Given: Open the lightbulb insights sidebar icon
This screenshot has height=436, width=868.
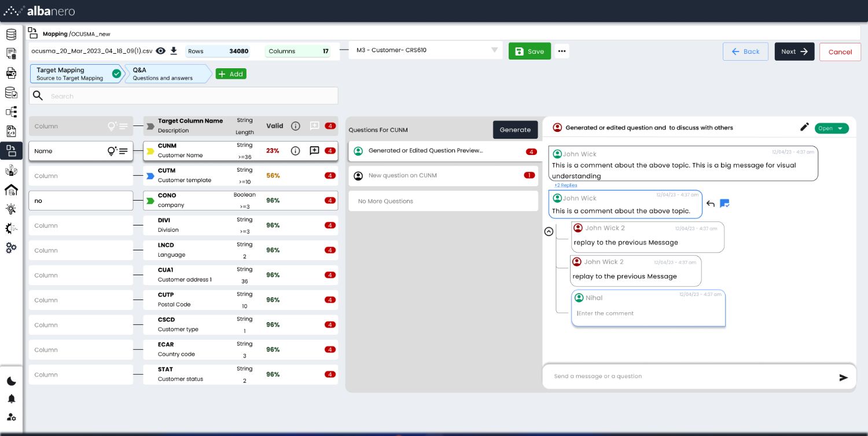Looking at the screenshot, I should pyautogui.click(x=11, y=209).
